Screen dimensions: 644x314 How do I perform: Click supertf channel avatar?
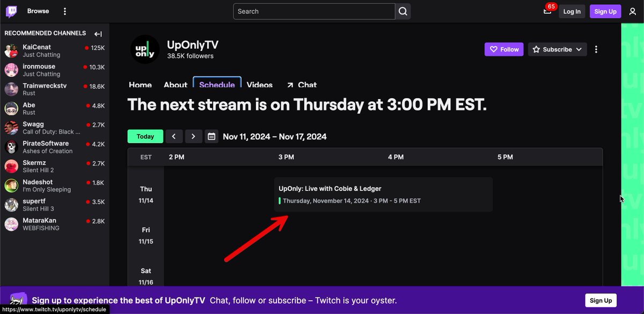11,205
